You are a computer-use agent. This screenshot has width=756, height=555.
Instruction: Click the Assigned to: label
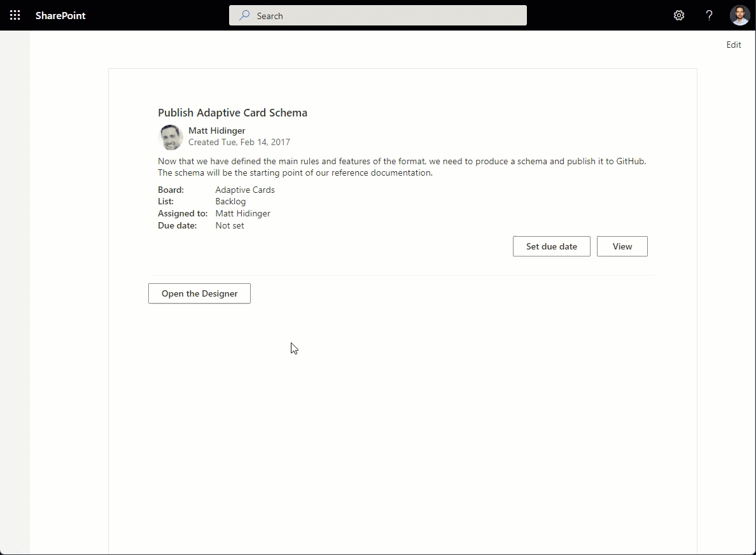point(182,214)
